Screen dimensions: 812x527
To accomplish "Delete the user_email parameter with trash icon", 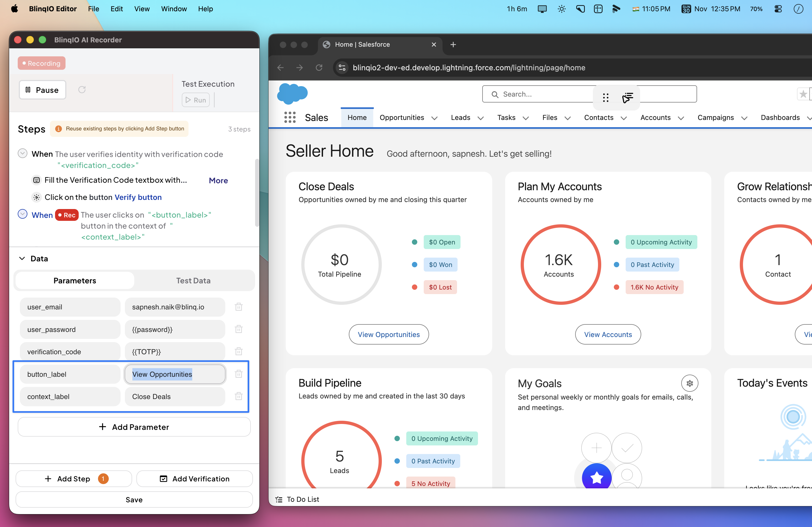I will [238, 307].
